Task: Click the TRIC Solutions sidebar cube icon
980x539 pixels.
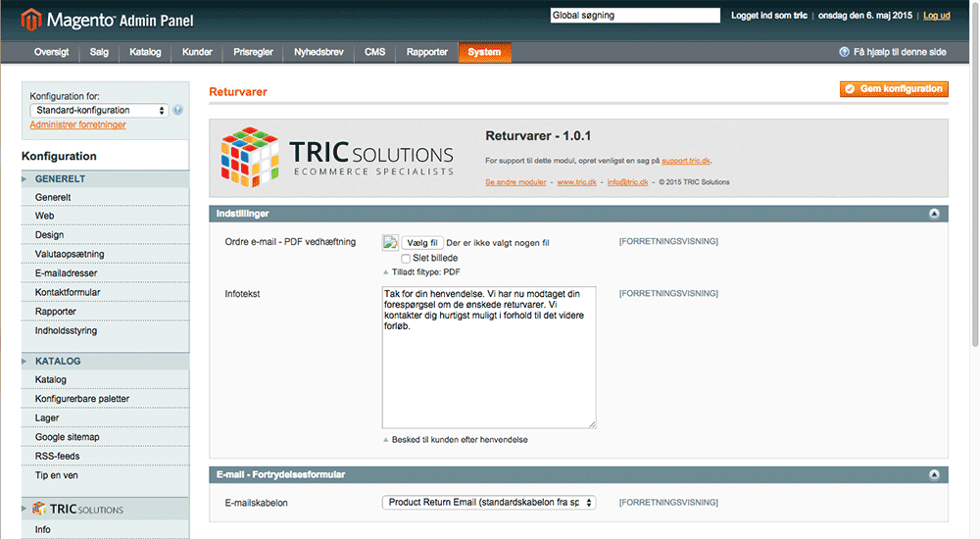Action: [39, 509]
